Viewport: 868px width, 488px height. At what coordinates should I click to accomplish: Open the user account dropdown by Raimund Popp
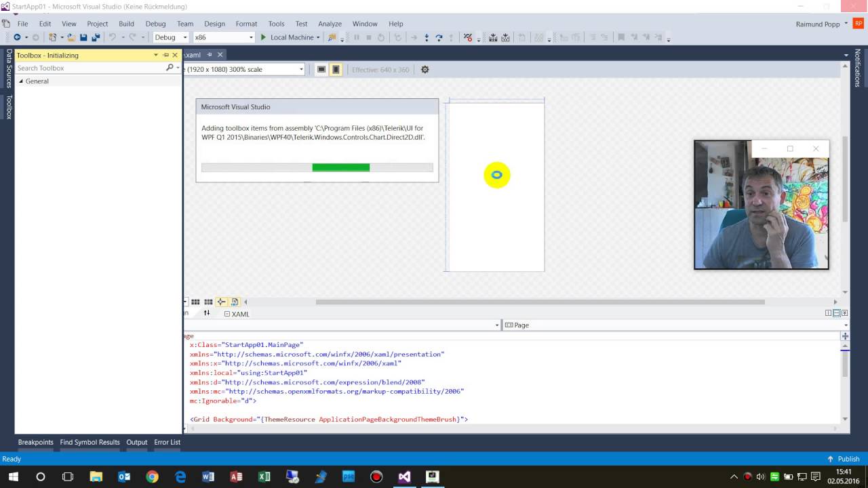pos(846,24)
